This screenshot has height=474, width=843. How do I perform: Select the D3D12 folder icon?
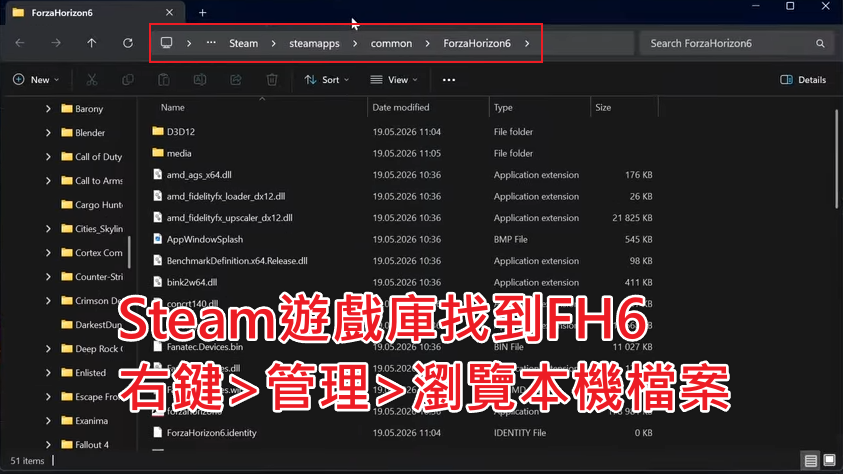158,131
